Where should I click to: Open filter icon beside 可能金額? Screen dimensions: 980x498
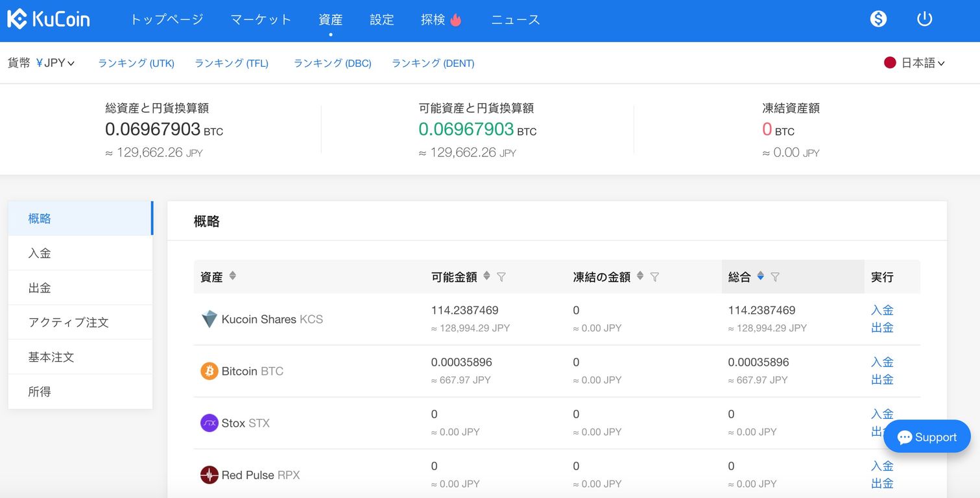click(501, 277)
